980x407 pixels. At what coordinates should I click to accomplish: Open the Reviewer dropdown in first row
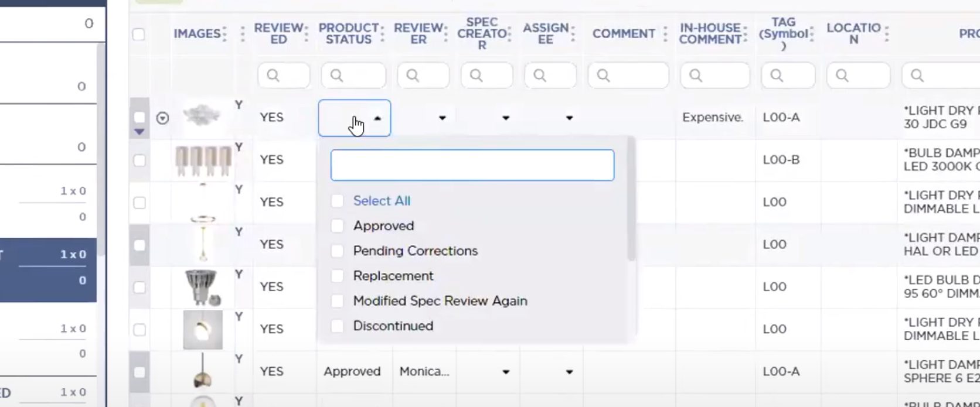click(x=442, y=118)
